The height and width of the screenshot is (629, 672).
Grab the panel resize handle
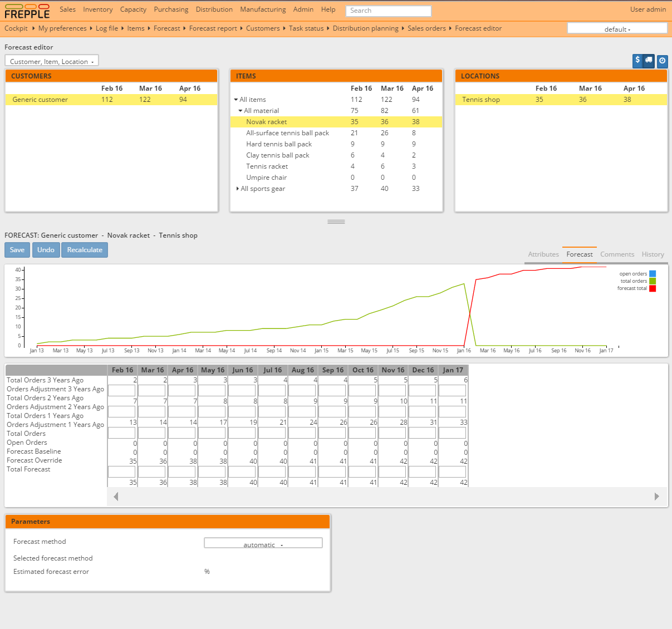(x=336, y=222)
